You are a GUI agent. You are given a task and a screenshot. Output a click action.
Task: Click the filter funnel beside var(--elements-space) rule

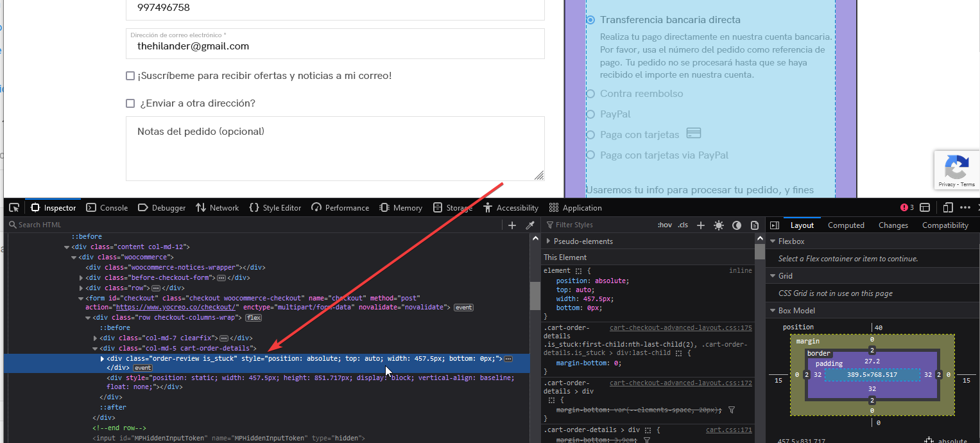[732, 410]
